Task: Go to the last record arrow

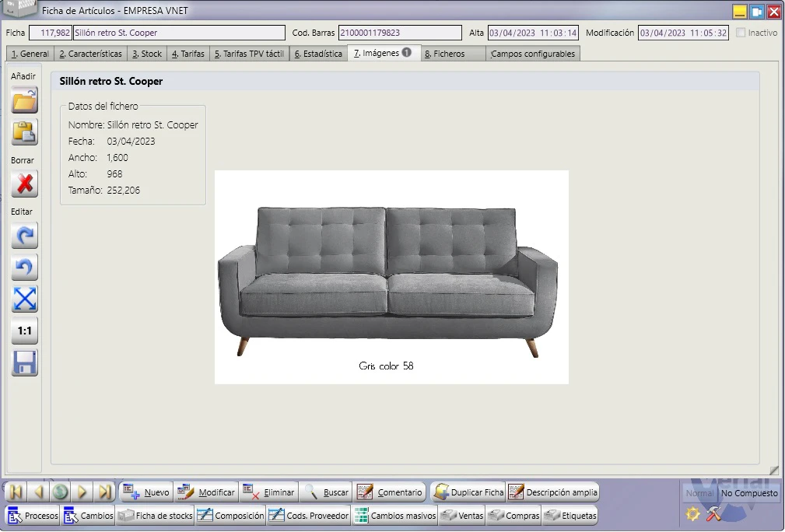Action: pos(104,492)
